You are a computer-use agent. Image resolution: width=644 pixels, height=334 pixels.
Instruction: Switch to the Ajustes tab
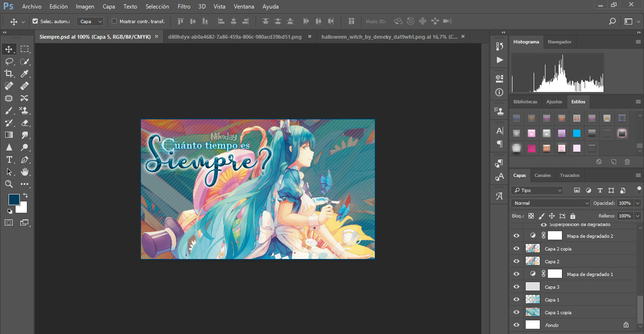(x=554, y=101)
